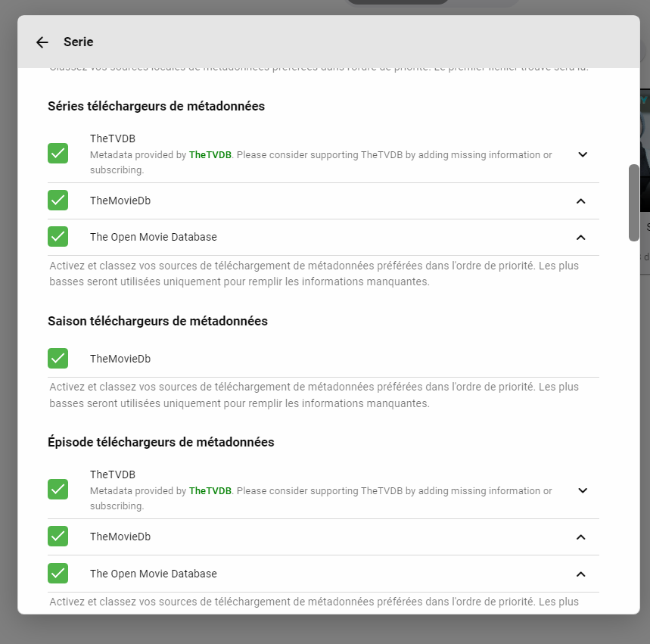Screen dimensions: 650x644
Task: Select The Open Movie Database label in Séries
Action: [x=153, y=237]
